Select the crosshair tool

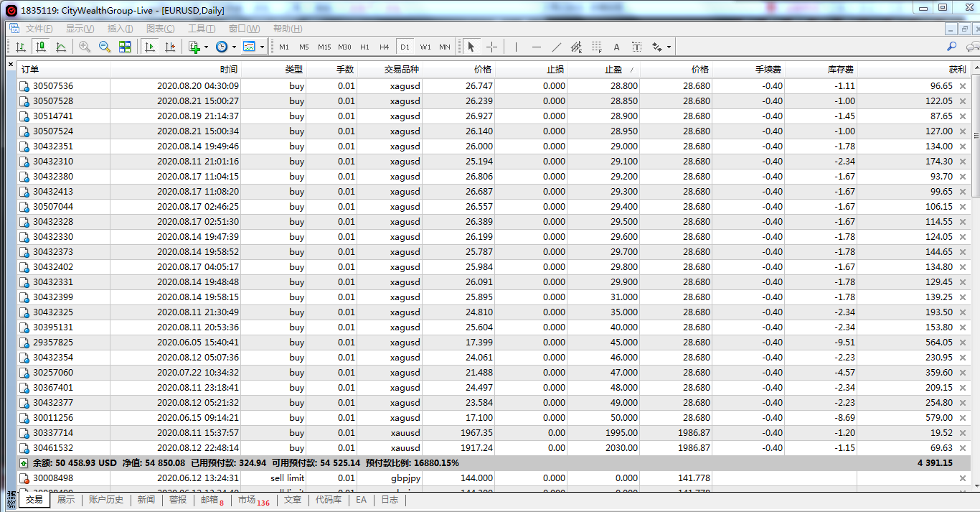pyautogui.click(x=491, y=47)
